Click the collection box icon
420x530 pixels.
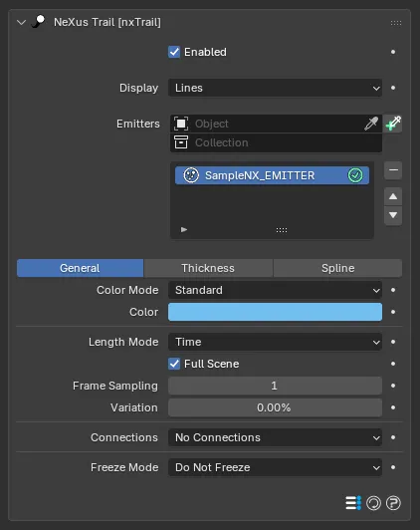(181, 142)
